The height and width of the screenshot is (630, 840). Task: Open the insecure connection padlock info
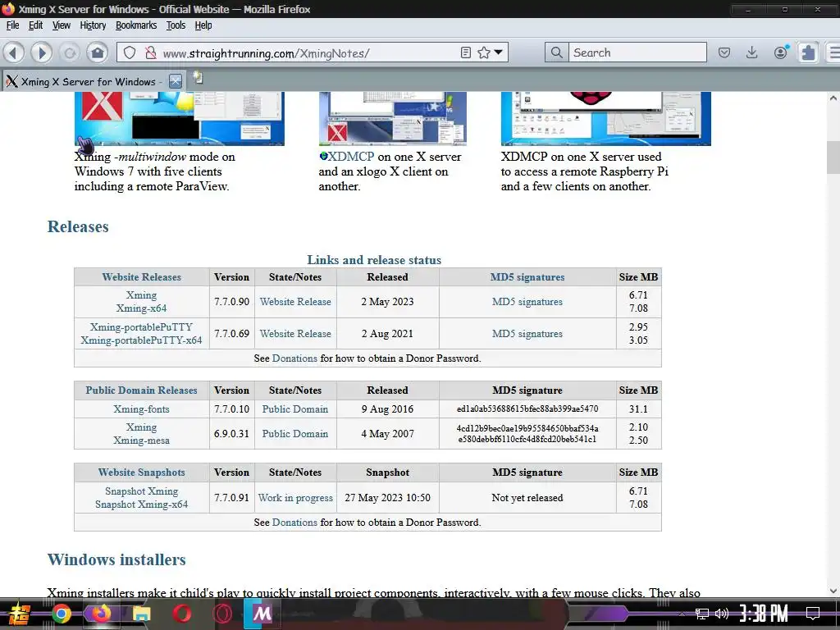[x=151, y=52]
